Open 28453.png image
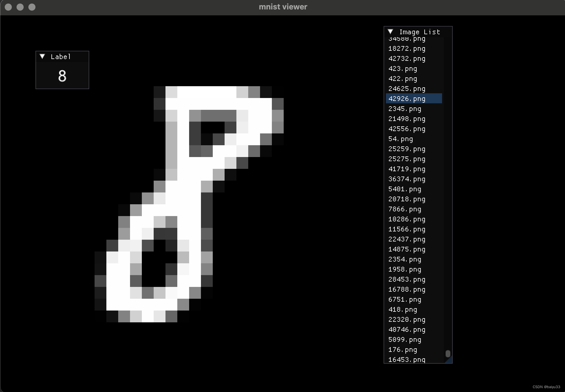The height and width of the screenshot is (392, 565). click(x=414, y=279)
